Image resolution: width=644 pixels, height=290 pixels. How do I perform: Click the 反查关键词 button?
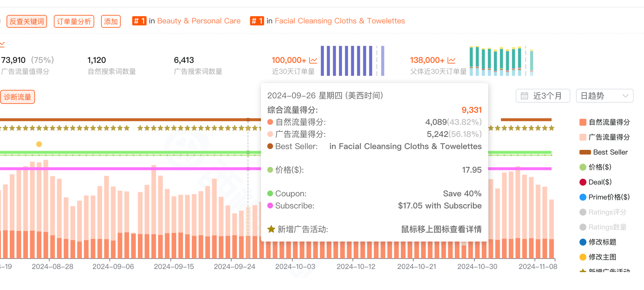click(27, 21)
